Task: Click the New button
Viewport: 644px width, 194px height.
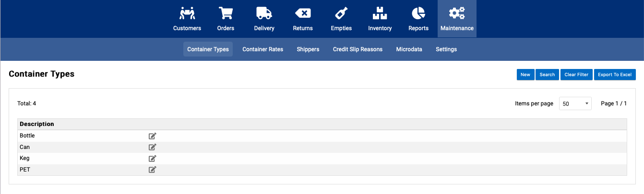Action: tap(525, 75)
